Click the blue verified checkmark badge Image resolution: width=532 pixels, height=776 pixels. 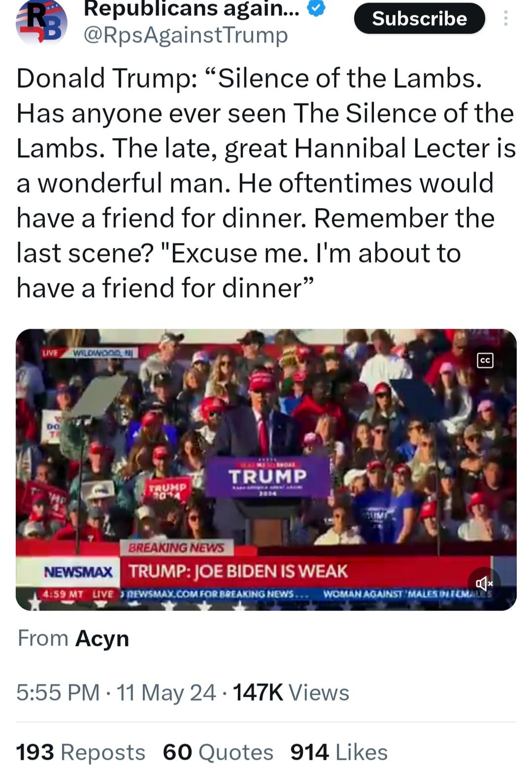316,9
